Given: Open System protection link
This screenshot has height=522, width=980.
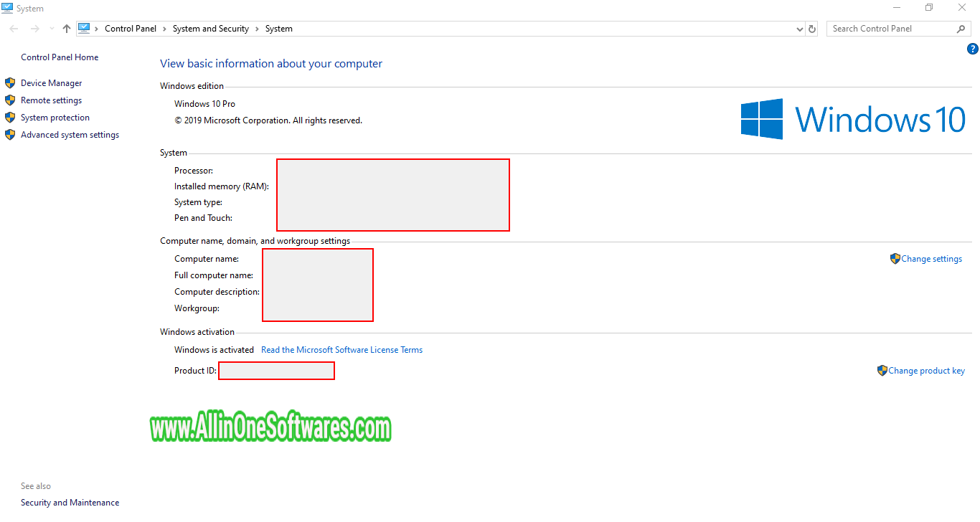Looking at the screenshot, I should click(x=55, y=118).
